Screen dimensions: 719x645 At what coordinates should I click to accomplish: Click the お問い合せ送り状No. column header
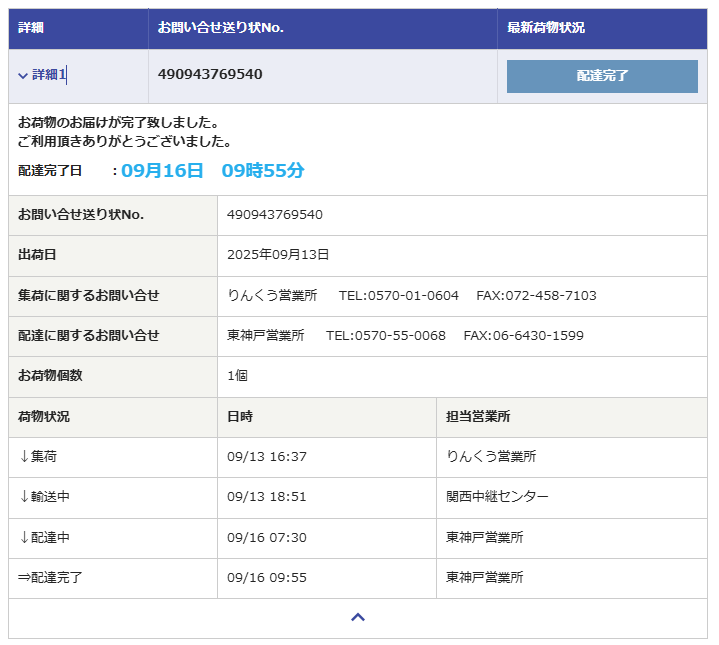pos(220,28)
